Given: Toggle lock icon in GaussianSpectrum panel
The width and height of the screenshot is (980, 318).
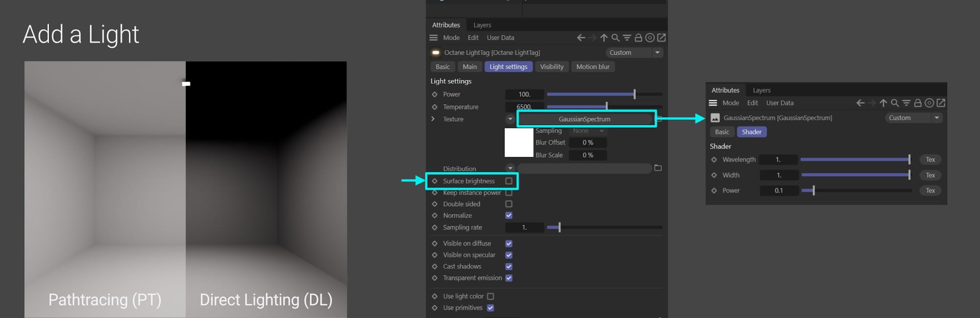Looking at the screenshot, I should coord(918,103).
